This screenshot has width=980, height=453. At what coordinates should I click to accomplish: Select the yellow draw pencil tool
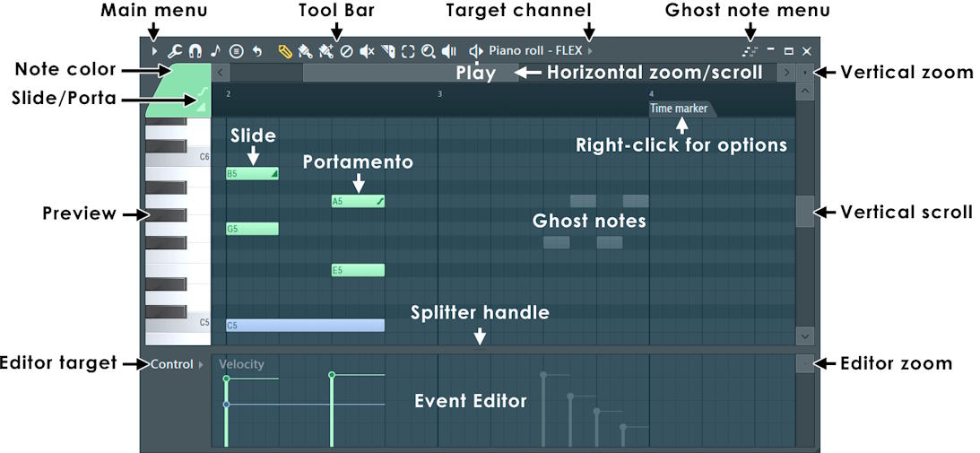(x=285, y=52)
